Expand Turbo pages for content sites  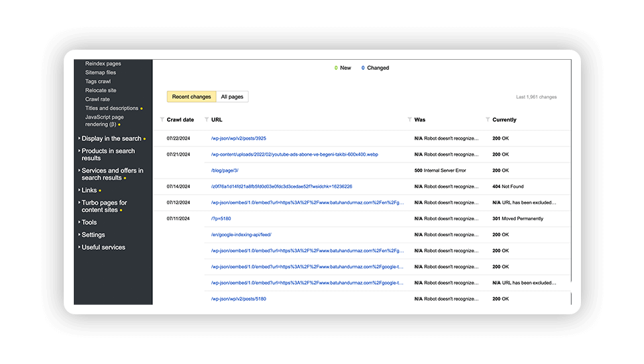tap(103, 206)
